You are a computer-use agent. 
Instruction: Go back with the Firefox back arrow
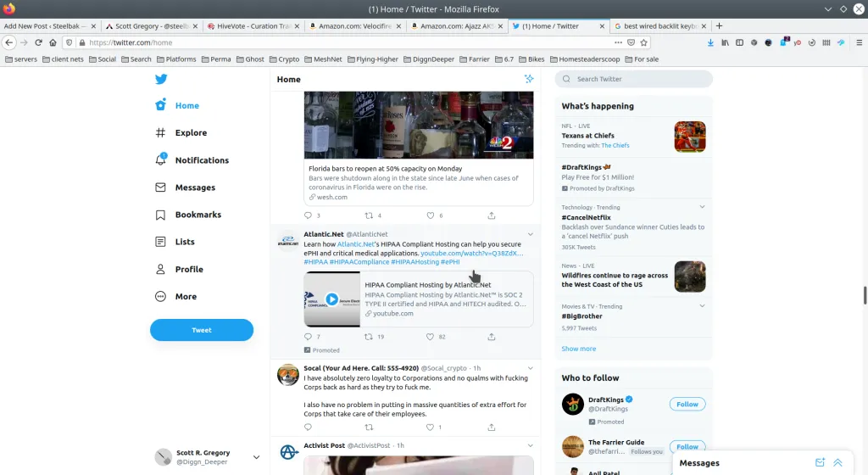[x=8, y=42]
